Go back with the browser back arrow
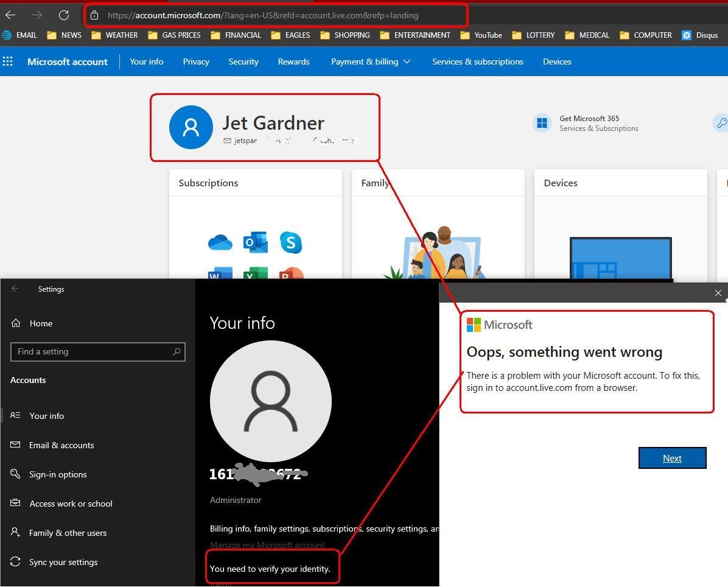Screen dimensions: 728x587 tap(10, 15)
